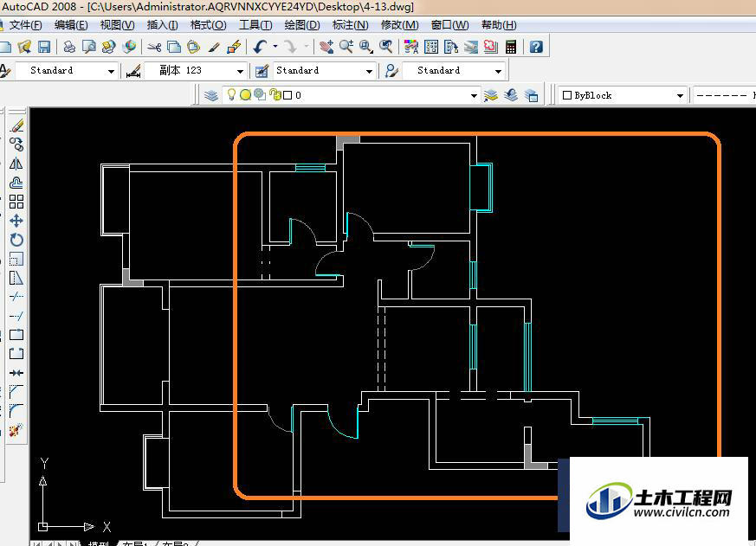Select the Rotate tool

pyautogui.click(x=16, y=240)
